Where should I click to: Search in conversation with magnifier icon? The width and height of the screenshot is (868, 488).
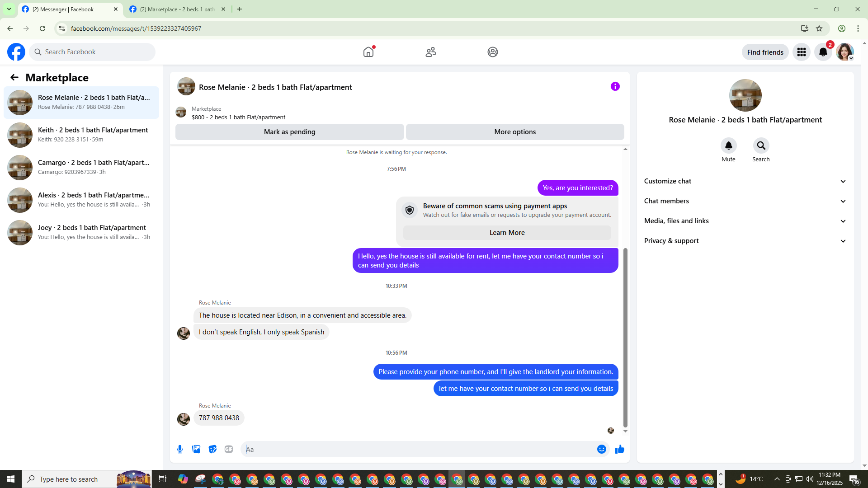tap(761, 145)
